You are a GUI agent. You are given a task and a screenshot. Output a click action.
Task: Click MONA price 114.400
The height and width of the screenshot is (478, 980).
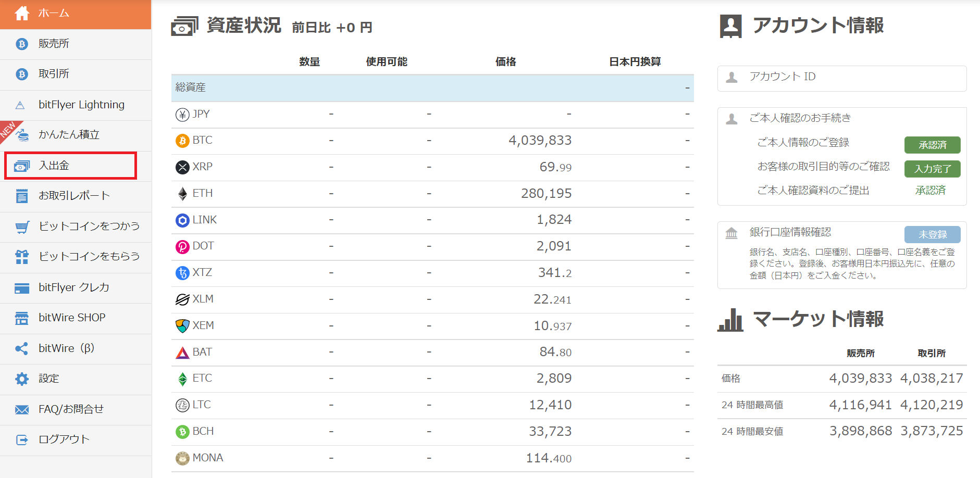click(549, 458)
